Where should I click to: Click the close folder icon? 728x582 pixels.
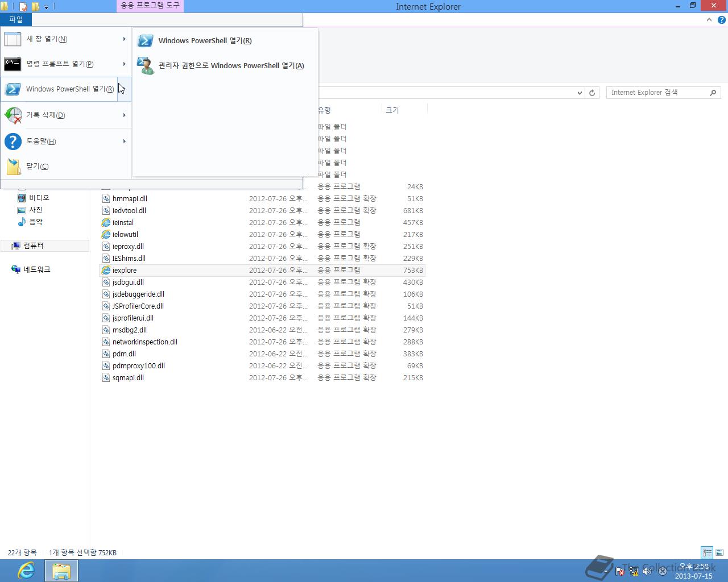pyautogui.click(x=14, y=167)
